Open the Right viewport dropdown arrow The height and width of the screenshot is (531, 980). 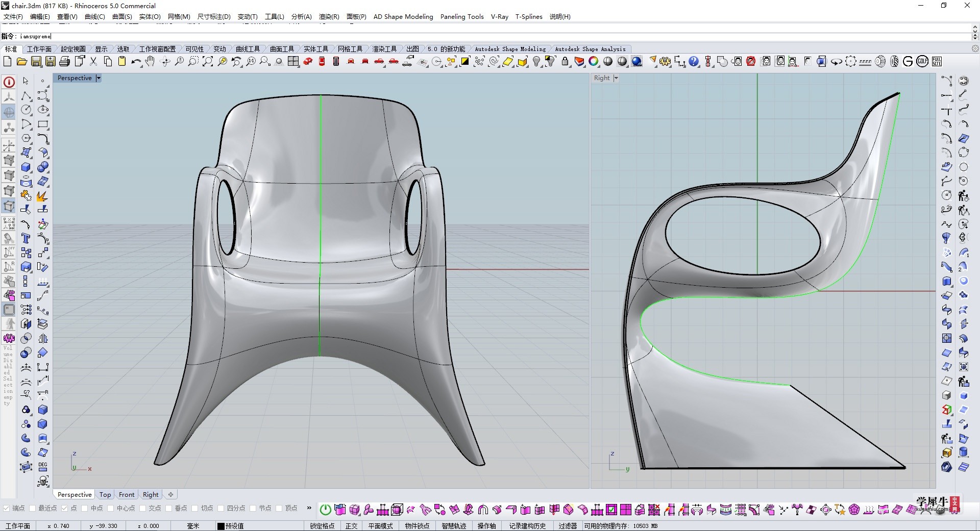coord(616,78)
